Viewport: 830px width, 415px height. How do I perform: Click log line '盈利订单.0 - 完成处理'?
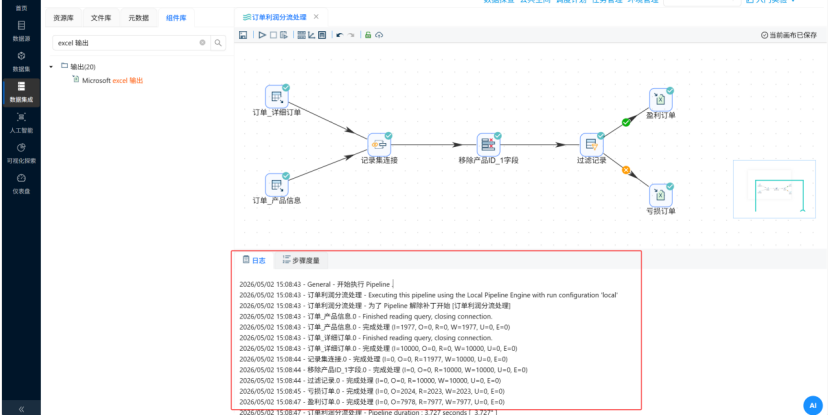372,402
